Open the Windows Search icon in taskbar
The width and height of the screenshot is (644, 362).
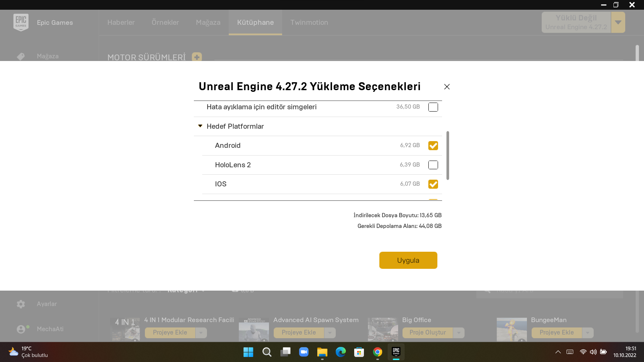(x=267, y=352)
